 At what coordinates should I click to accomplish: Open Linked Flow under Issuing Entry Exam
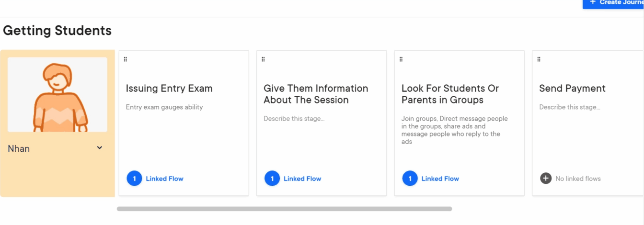coord(164,179)
